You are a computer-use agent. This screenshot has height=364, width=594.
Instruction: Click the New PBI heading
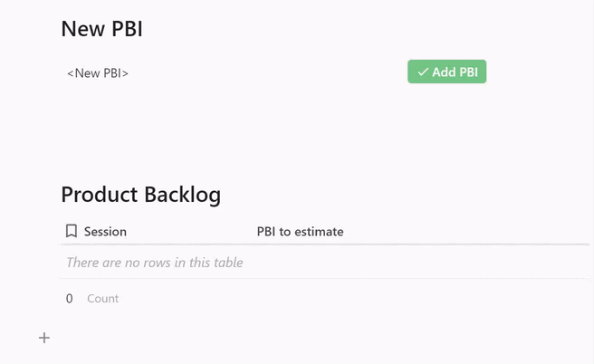101,29
